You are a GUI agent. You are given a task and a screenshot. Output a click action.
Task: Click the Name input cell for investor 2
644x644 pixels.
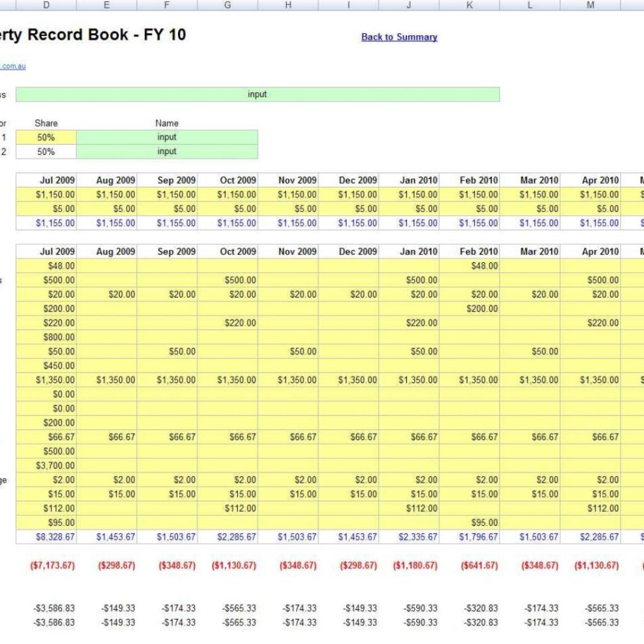click(x=167, y=151)
